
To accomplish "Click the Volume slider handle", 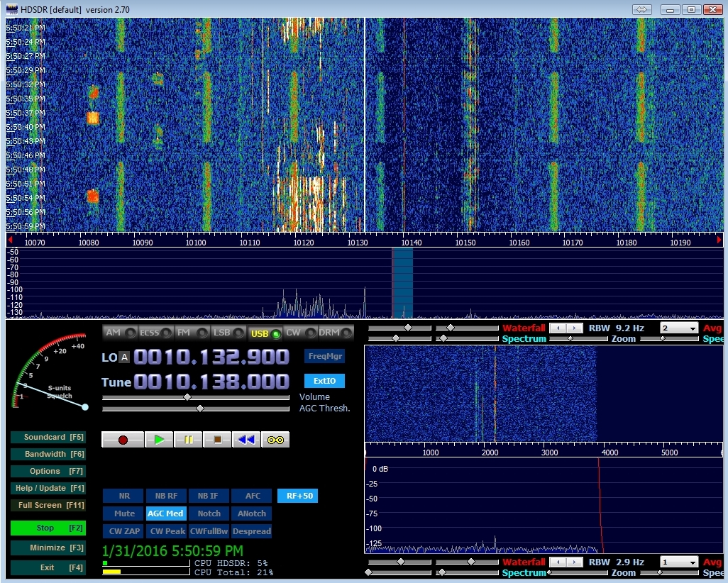I will point(187,398).
